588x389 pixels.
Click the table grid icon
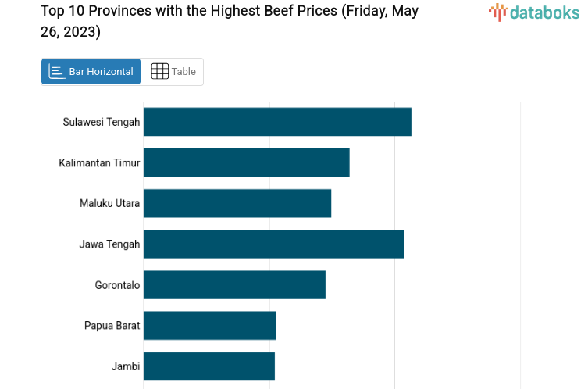(x=159, y=72)
